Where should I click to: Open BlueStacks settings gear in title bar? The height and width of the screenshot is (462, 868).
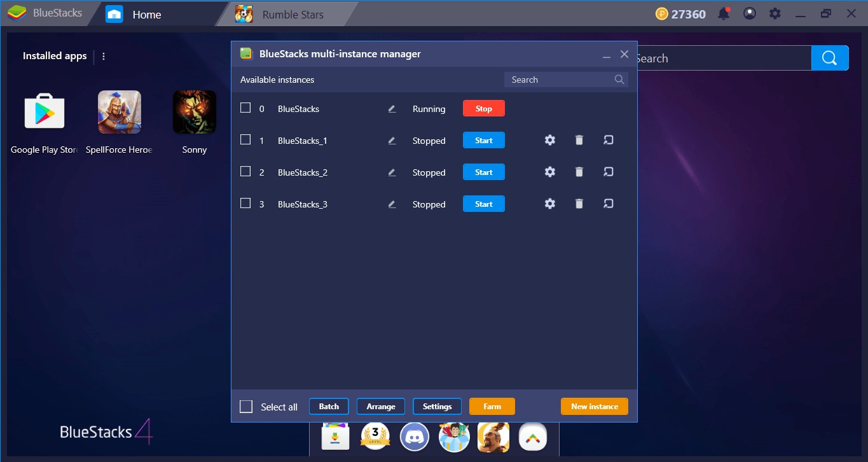775,13
